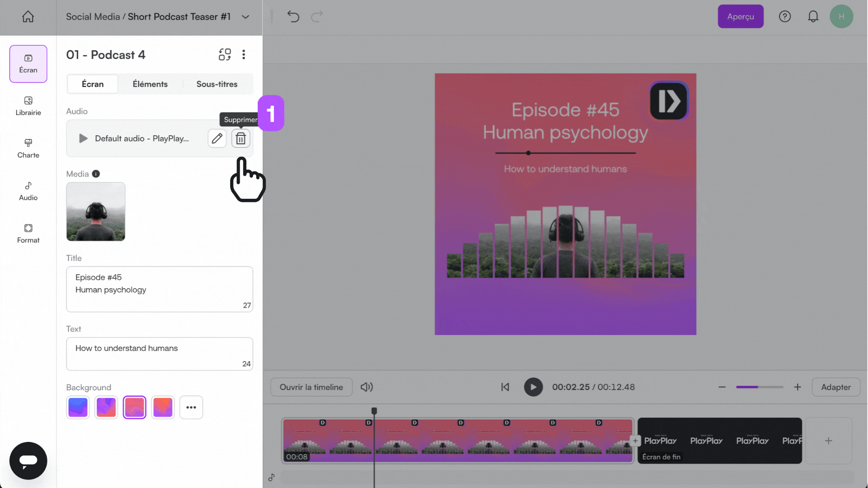Click the Aperçu button
This screenshot has height=488, width=868.
tap(740, 16)
